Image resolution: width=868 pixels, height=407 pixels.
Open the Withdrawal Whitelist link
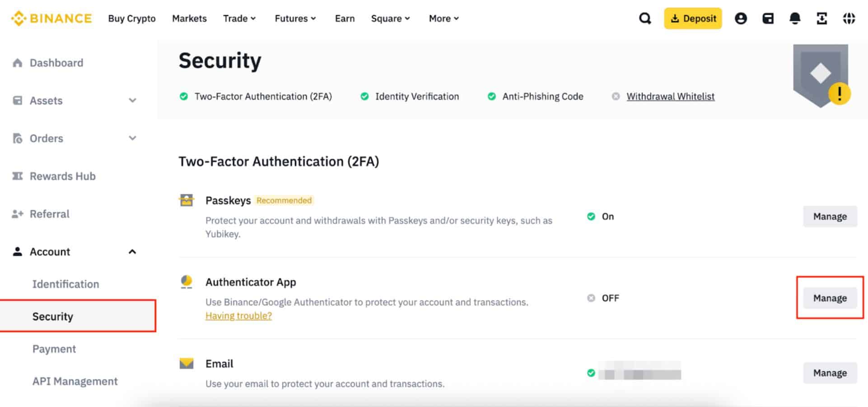(x=670, y=97)
